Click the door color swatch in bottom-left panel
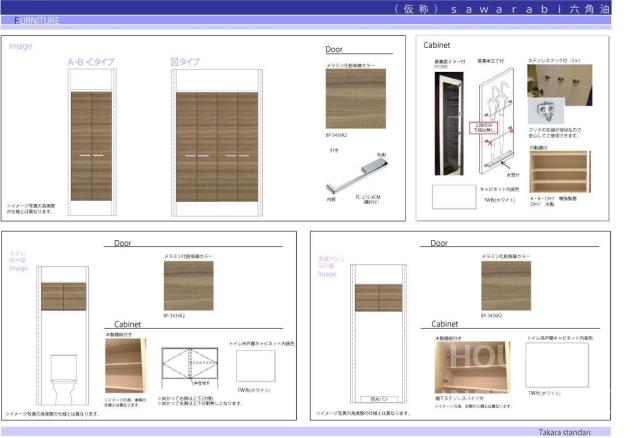This screenshot has height=438, width=640. (188, 287)
